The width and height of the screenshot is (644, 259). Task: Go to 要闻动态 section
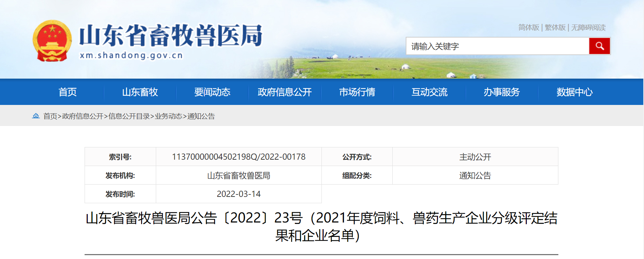point(212,92)
